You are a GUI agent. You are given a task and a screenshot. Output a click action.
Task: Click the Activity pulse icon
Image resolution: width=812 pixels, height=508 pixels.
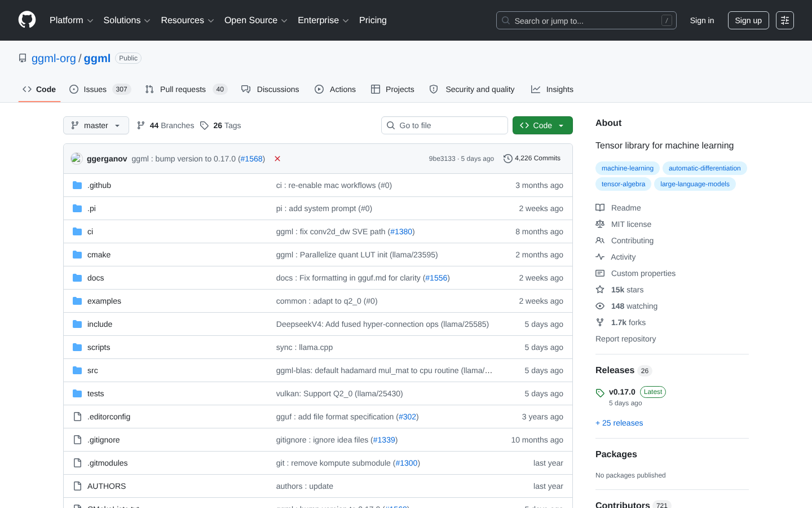click(x=600, y=257)
